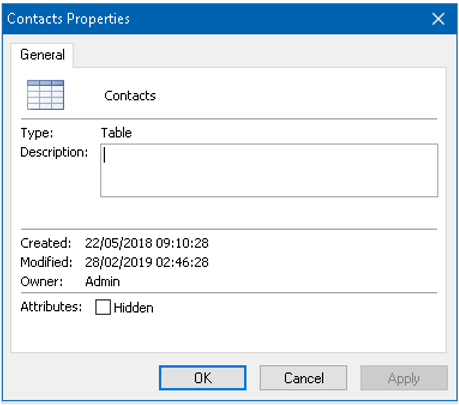
Task: Click the Contacts Properties title text
Action: click(68, 19)
